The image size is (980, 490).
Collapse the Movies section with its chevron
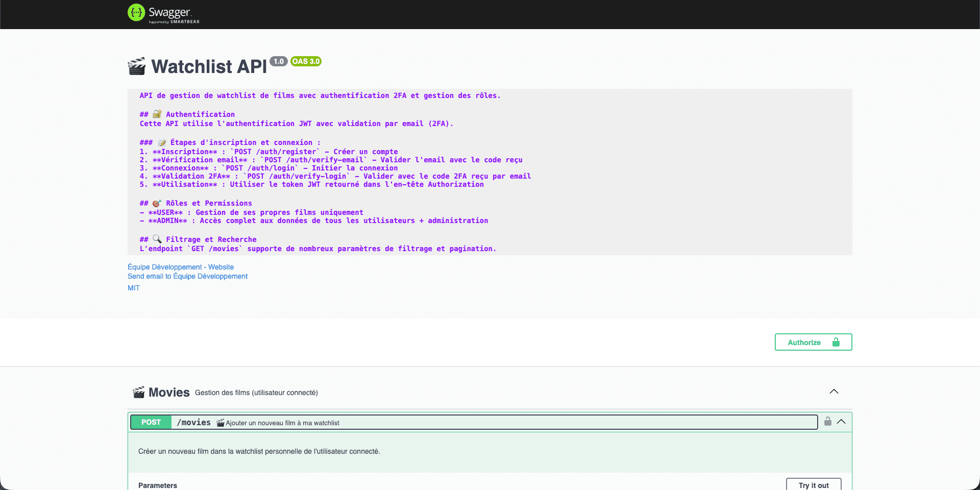click(x=834, y=391)
